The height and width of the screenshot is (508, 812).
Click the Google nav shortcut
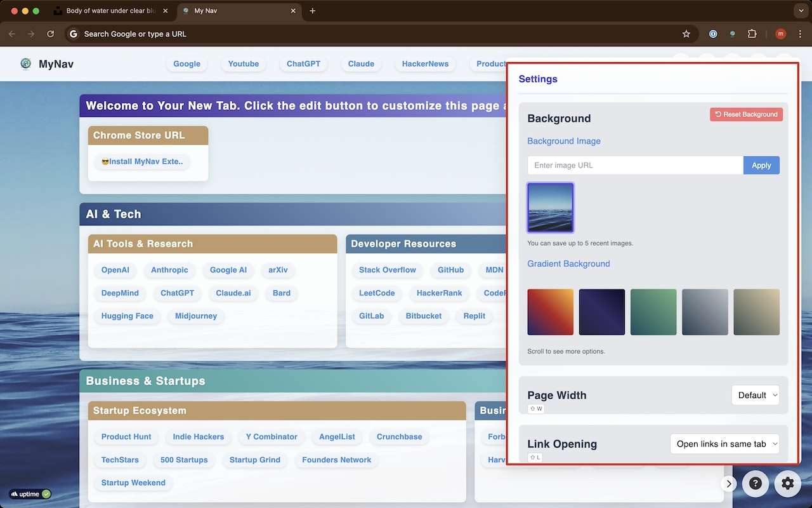(x=187, y=63)
